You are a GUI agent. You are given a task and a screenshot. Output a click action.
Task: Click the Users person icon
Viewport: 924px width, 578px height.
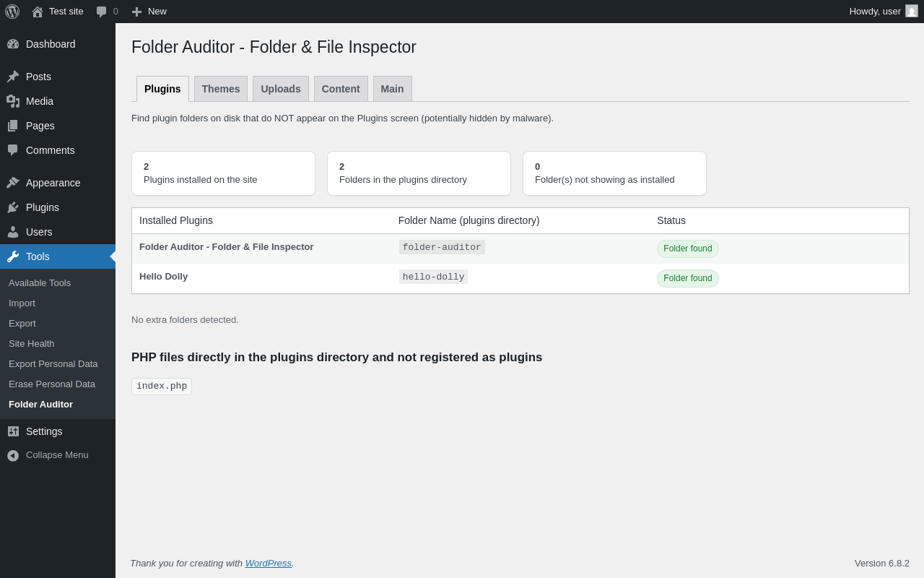point(13,232)
